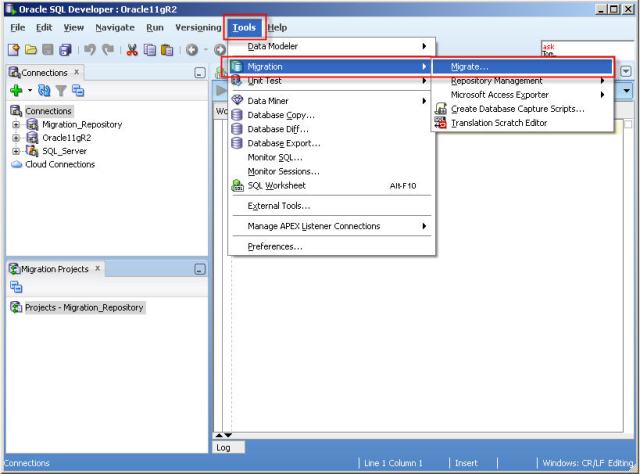
Task: Click the icon in Migration Projects toolbar
Action: click(16, 287)
